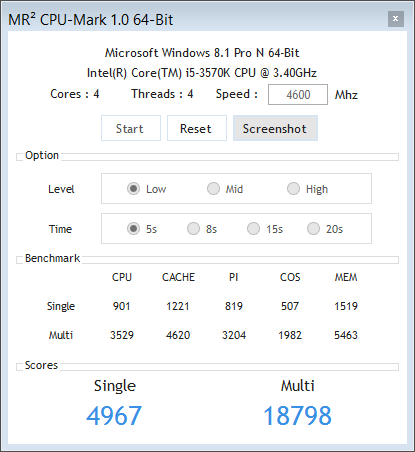
Task: Start the benchmark with the Start button
Action: 131,128
